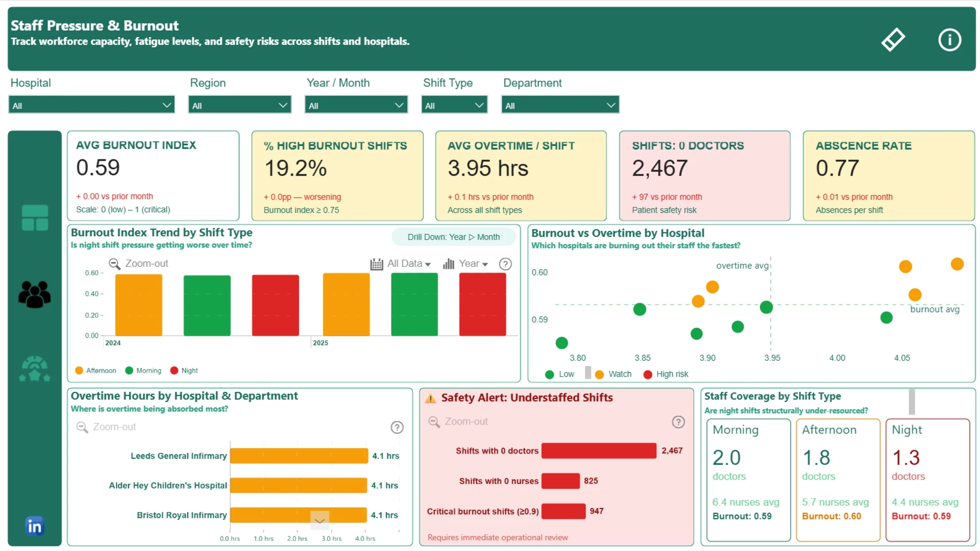Viewport: 980px width, 551px height.
Task: Toggle the Watch legend item in scatter chart
Action: pyautogui.click(x=614, y=374)
